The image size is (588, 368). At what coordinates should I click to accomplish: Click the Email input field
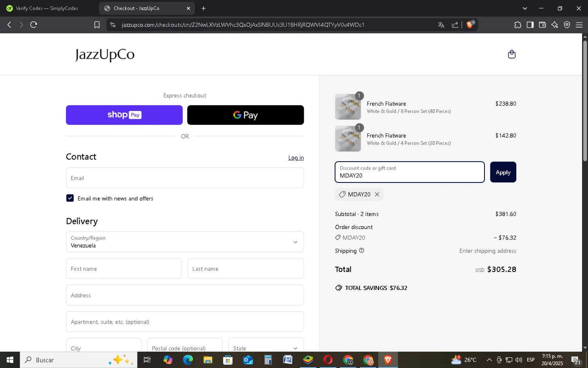point(185,178)
